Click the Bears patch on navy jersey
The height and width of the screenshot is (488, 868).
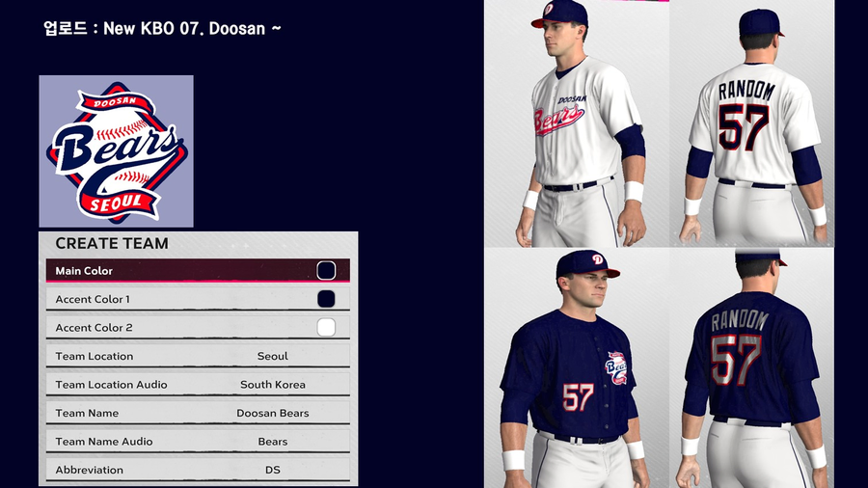point(616,367)
